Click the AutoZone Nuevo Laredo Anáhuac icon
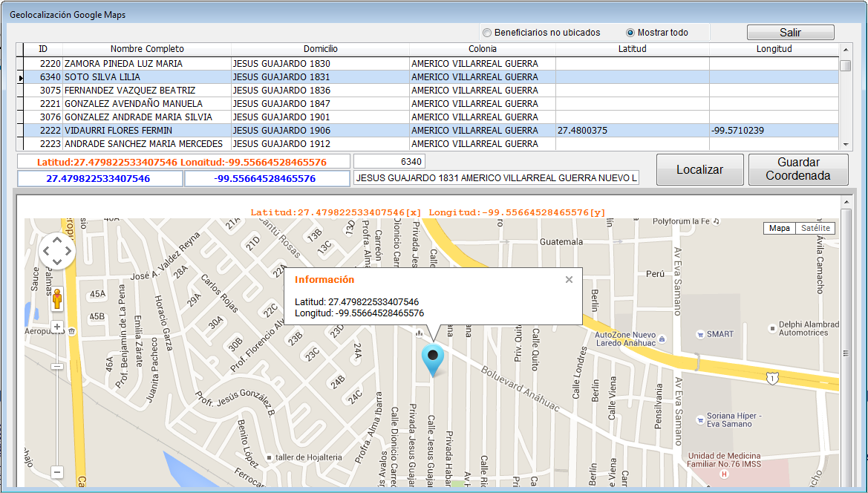The width and height of the screenshot is (868, 493). coord(662,339)
